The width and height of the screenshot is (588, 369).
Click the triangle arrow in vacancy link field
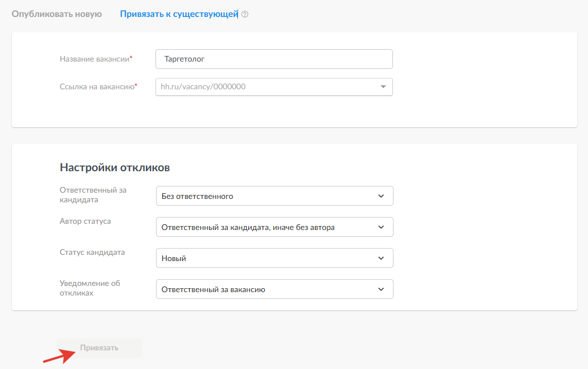[383, 87]
